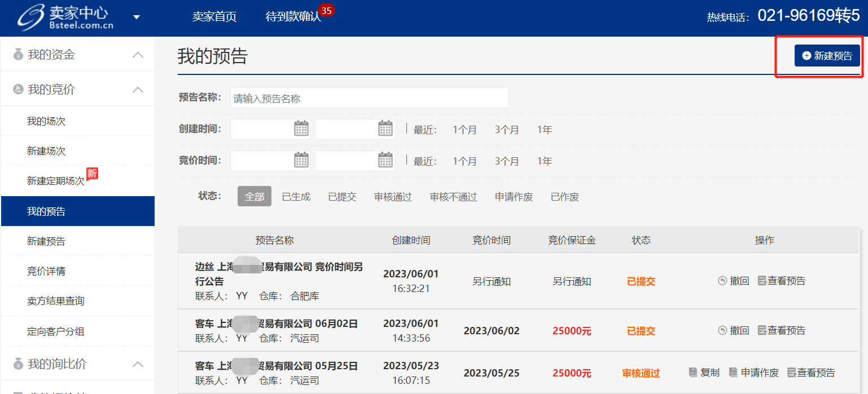Open 卖家首页 in the top navigation
This screenshot has width=868, height=394.
tap(214, 17)
